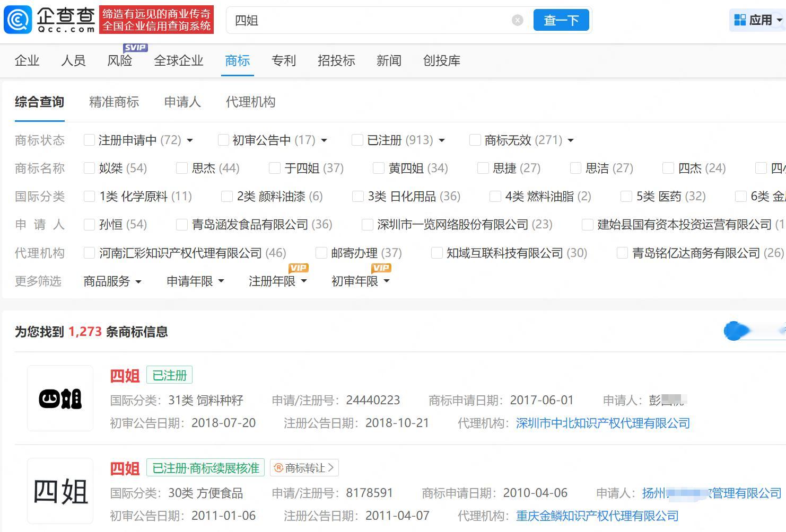
Task: Check the 已注册 (913) status checkbox
Action: point(357,140)
